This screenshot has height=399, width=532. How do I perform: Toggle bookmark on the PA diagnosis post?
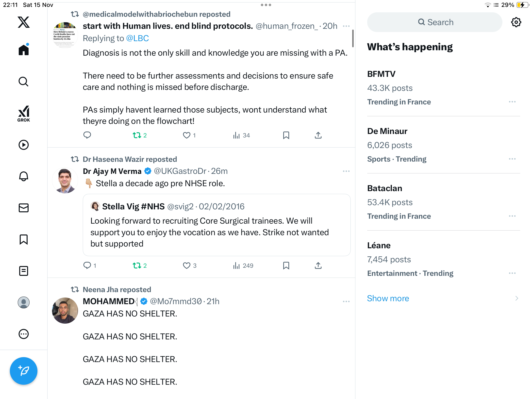286,135
